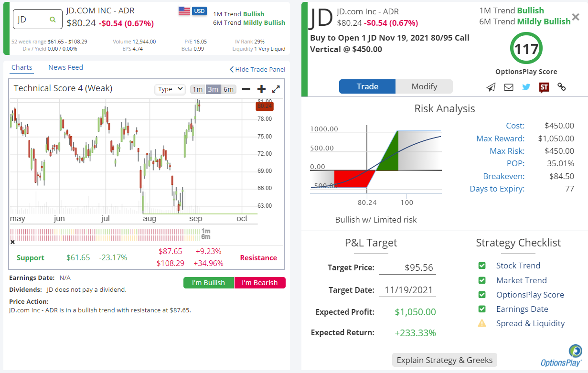588x373 pixels.
Task: Click the USD currency badge
Action: tap(199, 11)
